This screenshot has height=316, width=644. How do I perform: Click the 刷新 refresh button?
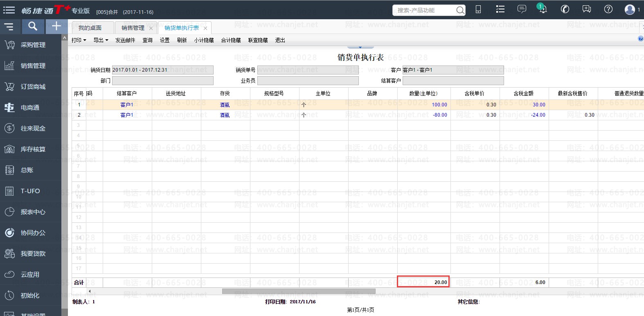(182, 40)
